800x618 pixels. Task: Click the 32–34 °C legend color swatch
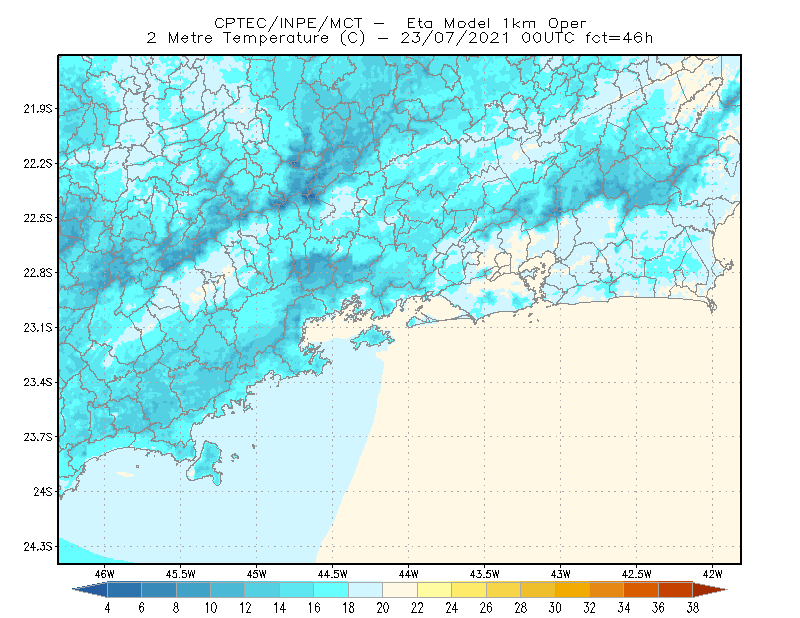click(x=607, y=590)
